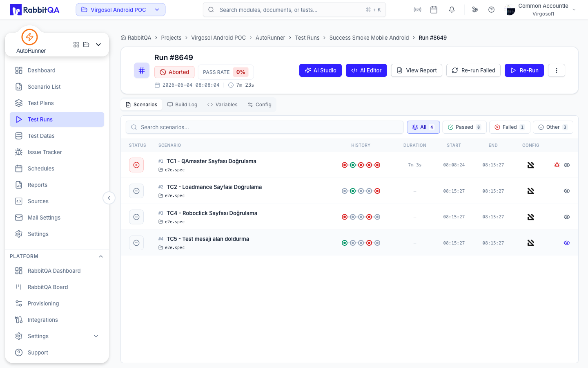The height and width of the screenshot is (368, 588).
Task: Filter scenarios by Other
Action: [x=553, y=127]
